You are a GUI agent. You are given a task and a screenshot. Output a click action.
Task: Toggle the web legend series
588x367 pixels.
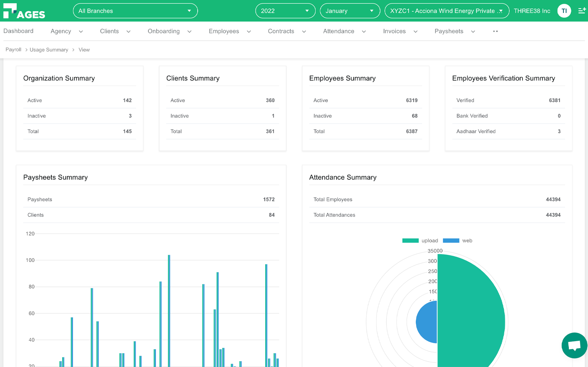point(457,241)
